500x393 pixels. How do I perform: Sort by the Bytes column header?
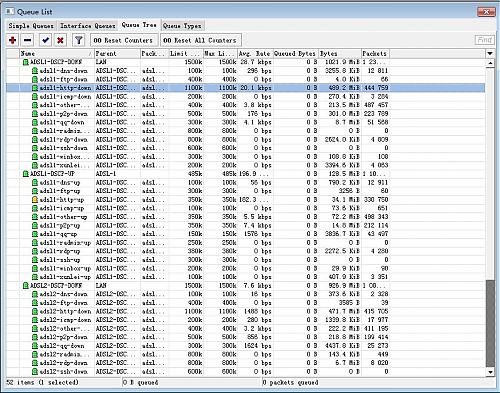(340, 53)
